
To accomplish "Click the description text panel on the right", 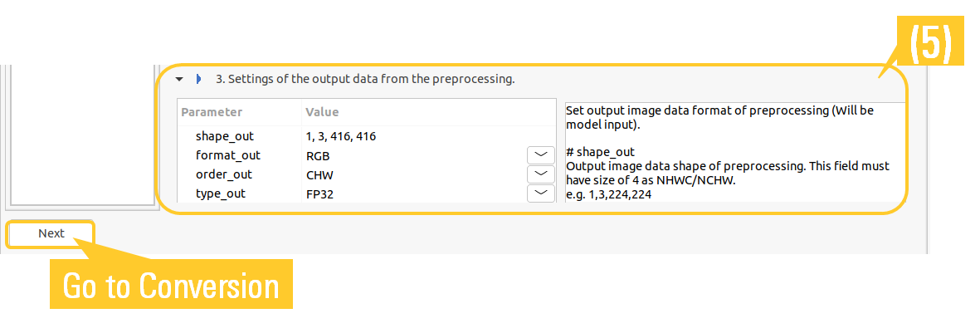I will (x=735, y=152).
